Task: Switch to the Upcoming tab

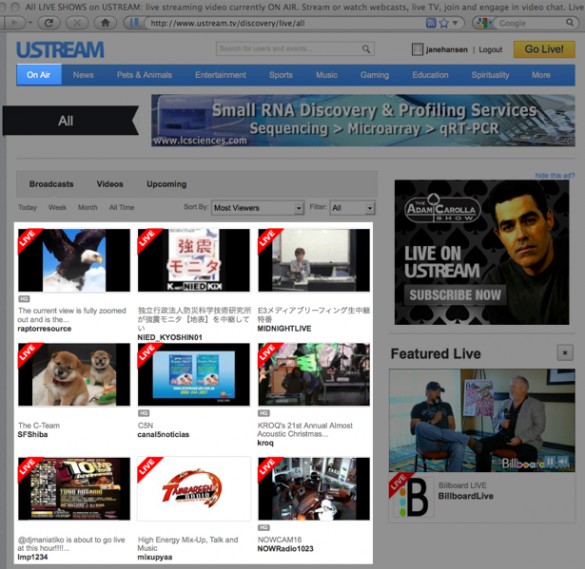Action: pos(166,184)
